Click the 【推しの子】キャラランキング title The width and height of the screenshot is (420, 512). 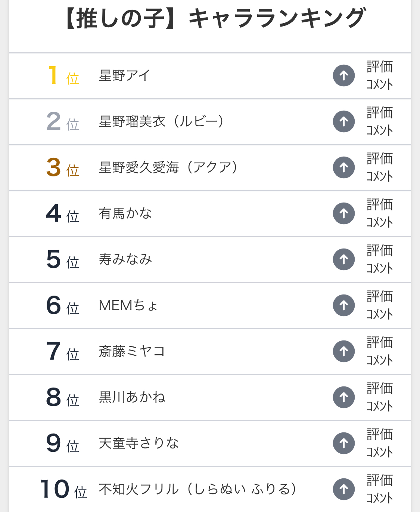[214, 19]
